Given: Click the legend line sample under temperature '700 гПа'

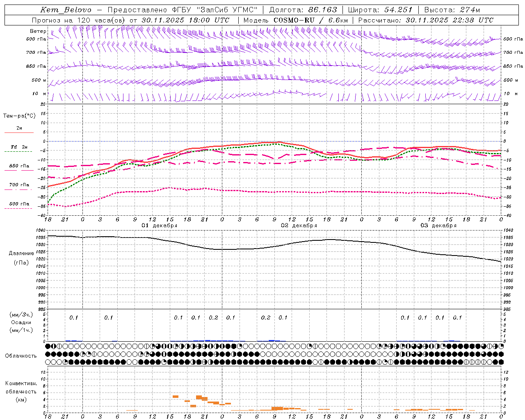Looking at the screenshot, I should coord(18,189).
